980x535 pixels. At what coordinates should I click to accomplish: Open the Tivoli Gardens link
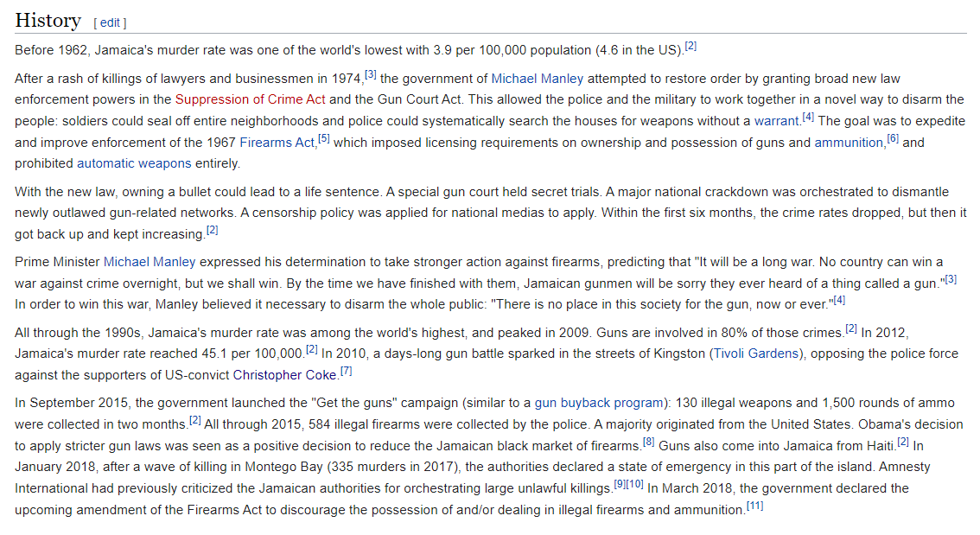(x=756, y=353)
